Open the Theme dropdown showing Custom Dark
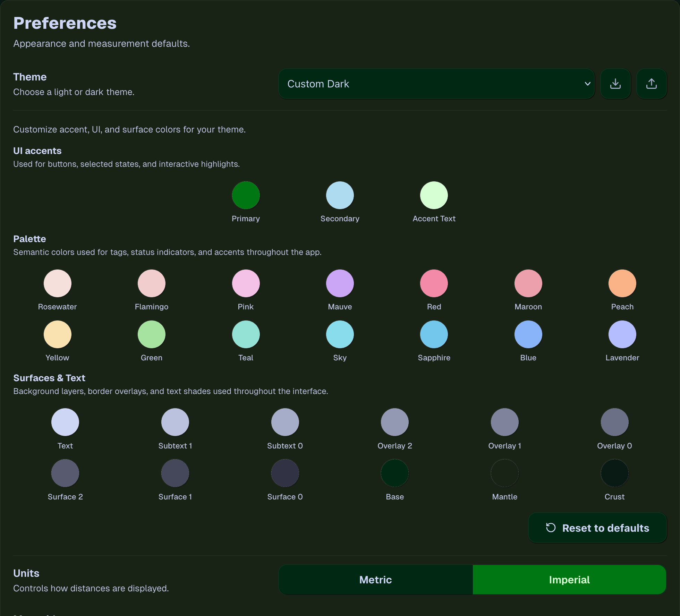This screenshot has width=680, height=616. (x=436, y=84)
